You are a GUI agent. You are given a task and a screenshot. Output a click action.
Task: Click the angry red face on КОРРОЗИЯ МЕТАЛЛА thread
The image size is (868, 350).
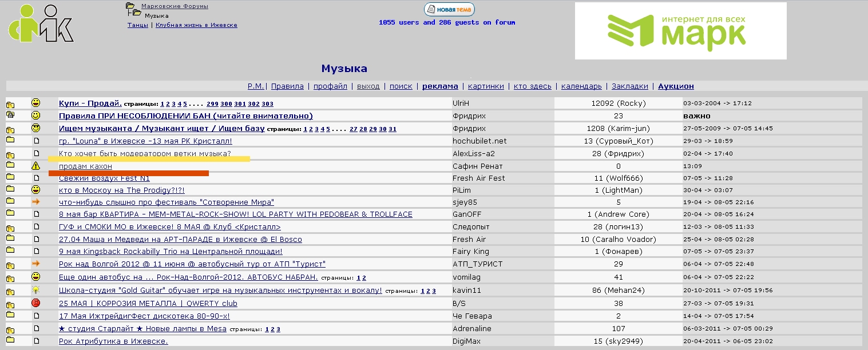click(x=36, y=303)
